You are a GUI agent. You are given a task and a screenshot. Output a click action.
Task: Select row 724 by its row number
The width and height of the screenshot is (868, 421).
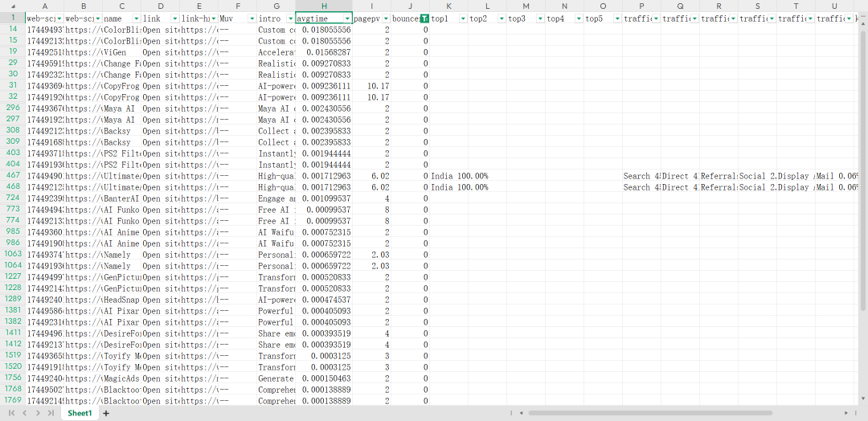(x=13, y=198)
